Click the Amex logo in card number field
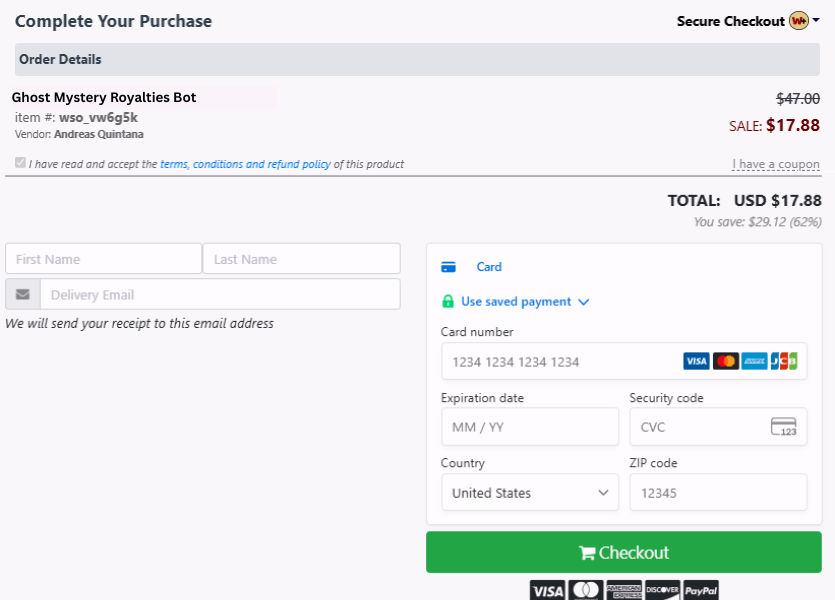835x600 pixels. 754,361
